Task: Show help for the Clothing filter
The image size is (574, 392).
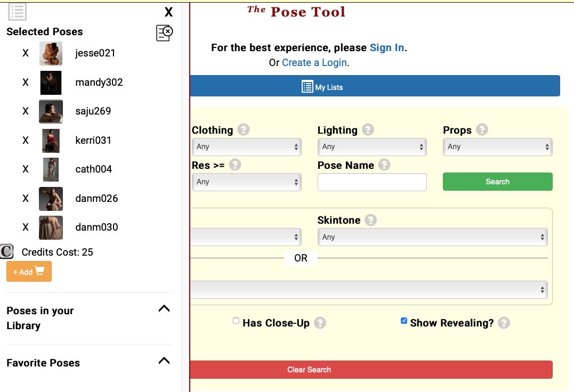Action: click(244, 129)
